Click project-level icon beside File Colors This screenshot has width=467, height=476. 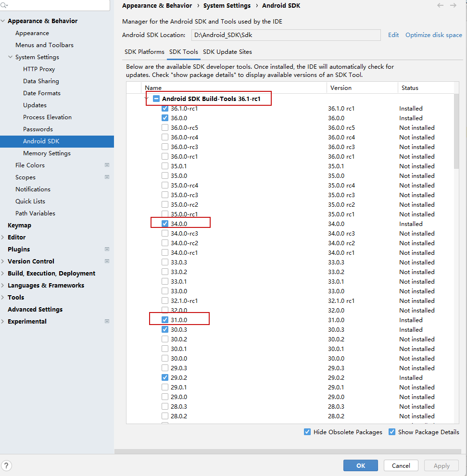click(107, 165)
